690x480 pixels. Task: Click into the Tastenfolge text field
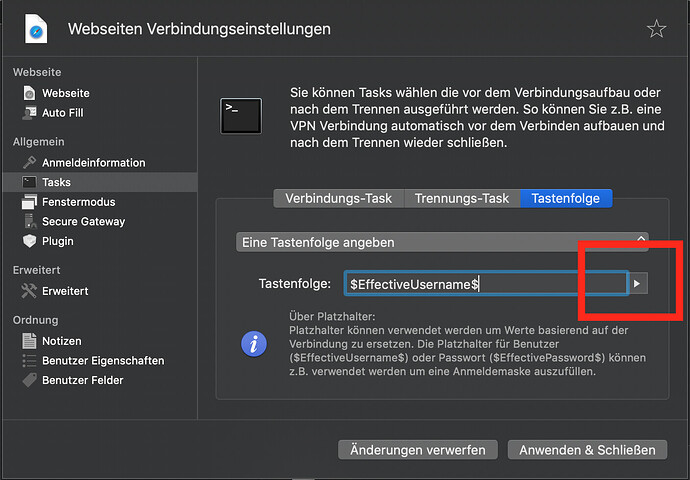pyautogui.click(x=485, y=284)
